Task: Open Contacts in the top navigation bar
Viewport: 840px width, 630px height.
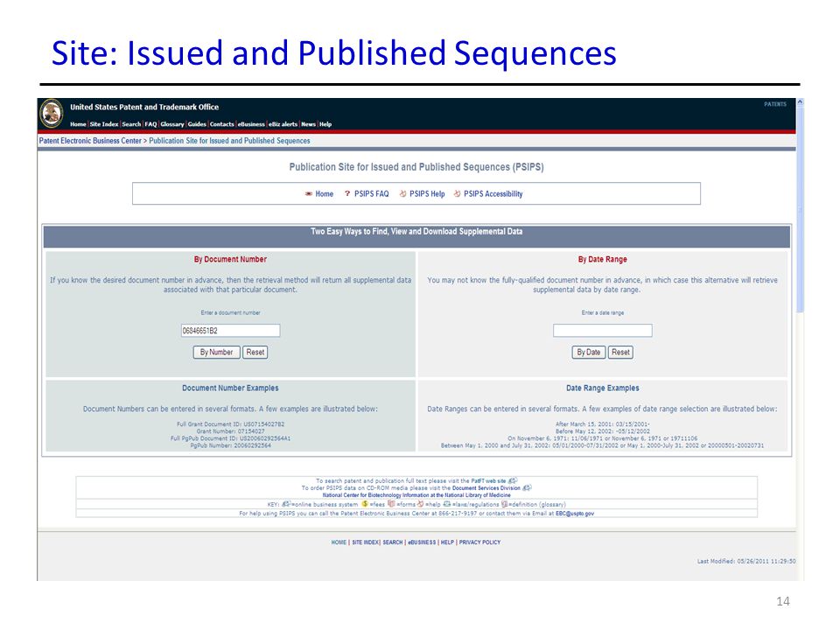Action: [x=221, y=124]
